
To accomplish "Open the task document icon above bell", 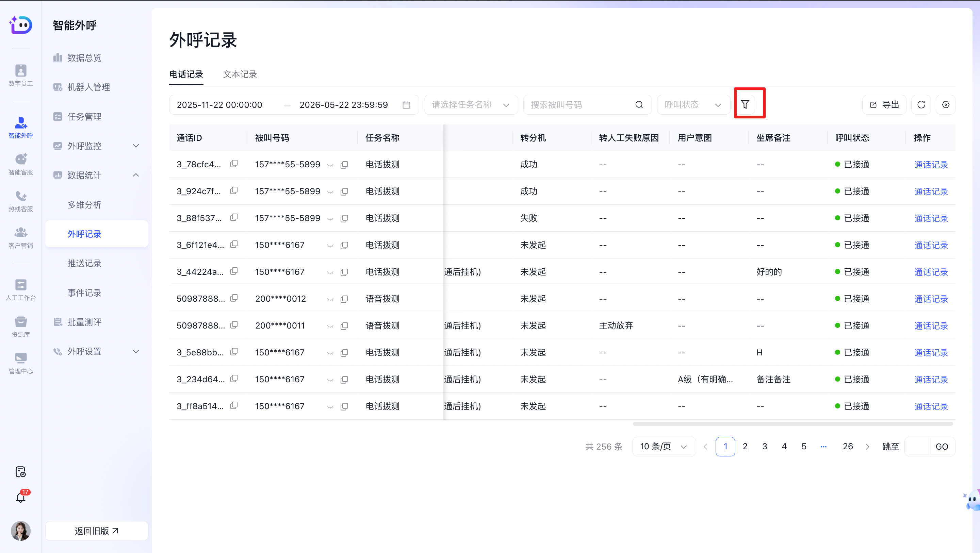I will (20, 472).
